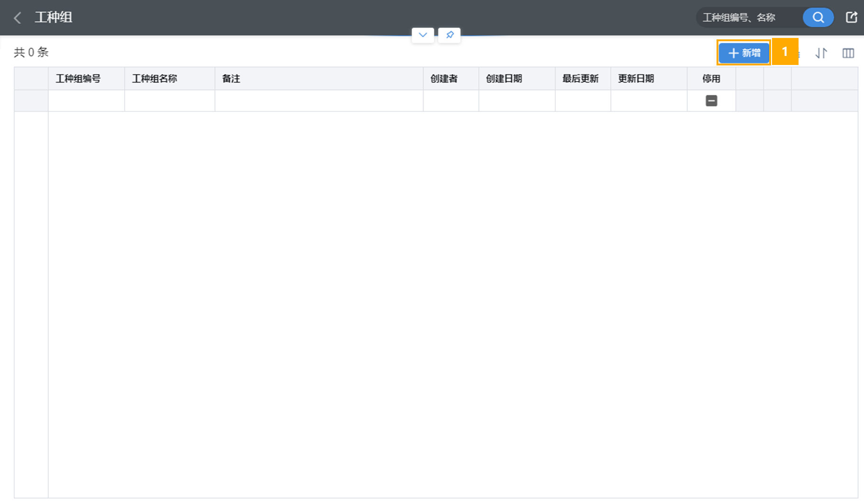Click the 更新日期 column header

coord(636,79)
